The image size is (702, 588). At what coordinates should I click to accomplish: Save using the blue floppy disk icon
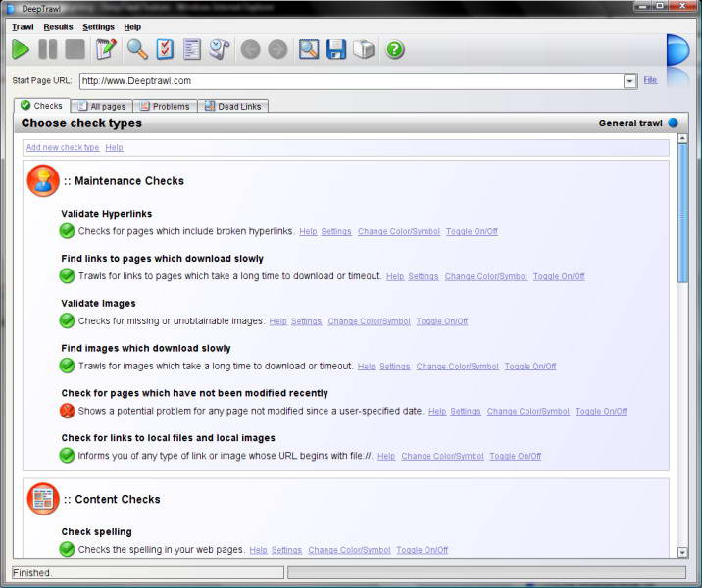click(x=336, y=49)
